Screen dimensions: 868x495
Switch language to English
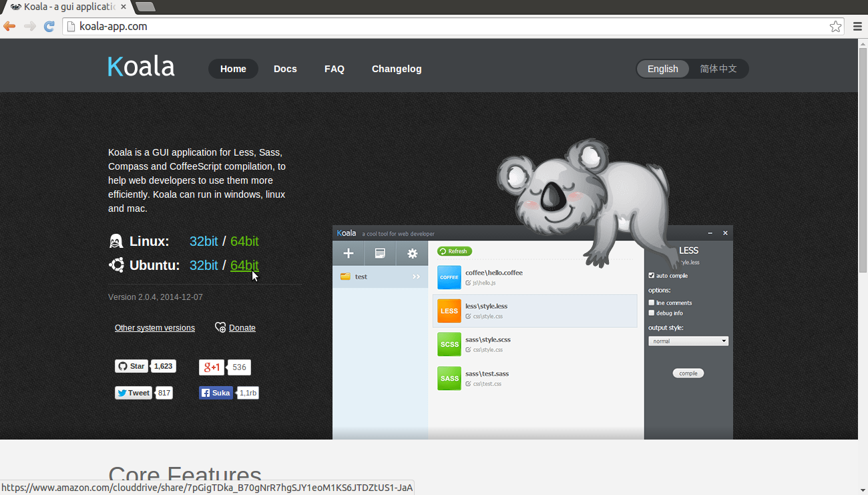click(662, 69)
